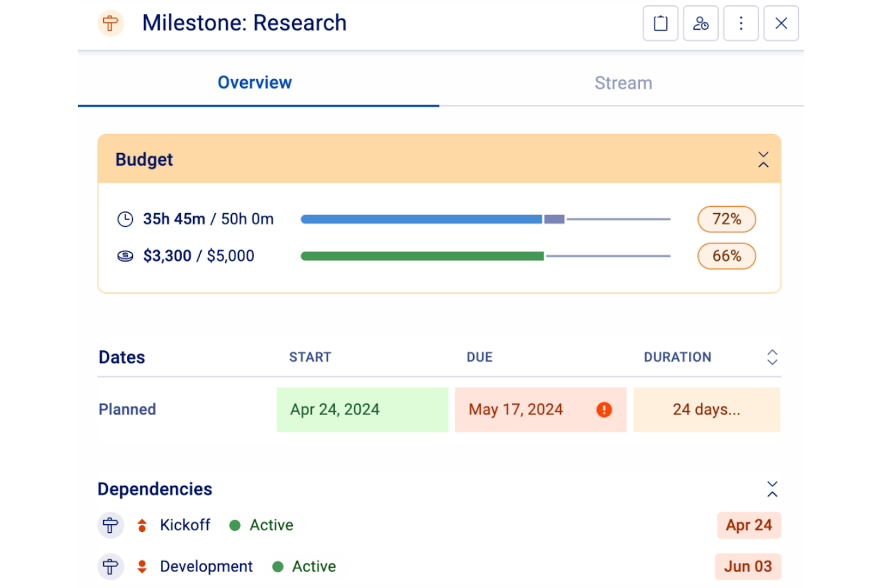Click the DURATION column header
This screenshot has width=882, height=588.
coord(678,357)
